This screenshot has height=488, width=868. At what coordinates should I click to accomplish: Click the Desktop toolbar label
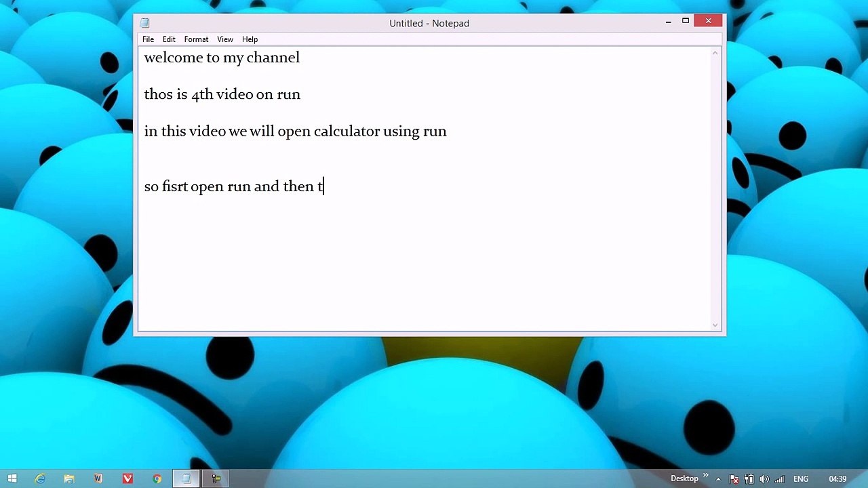[684, 479]
